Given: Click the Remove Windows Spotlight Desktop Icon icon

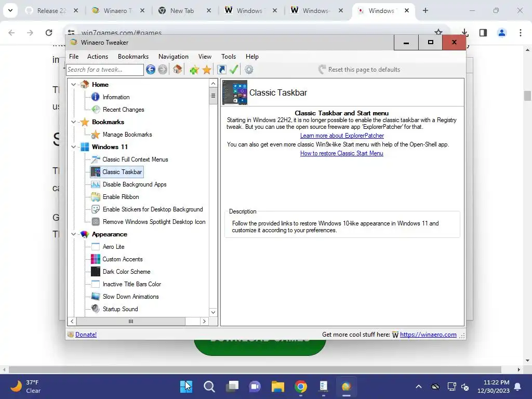Looking at the screenshot, I should point(96,222).
